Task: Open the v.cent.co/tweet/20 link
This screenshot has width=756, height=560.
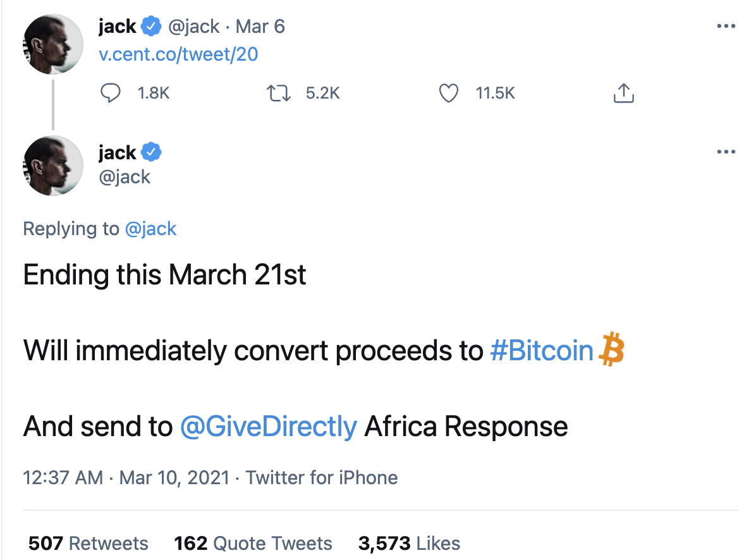Action: pos(179,54)
